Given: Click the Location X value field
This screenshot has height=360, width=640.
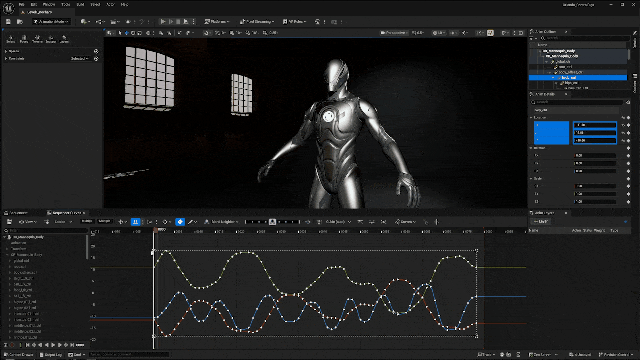Looking at the screenshot, I should (595, 125).
